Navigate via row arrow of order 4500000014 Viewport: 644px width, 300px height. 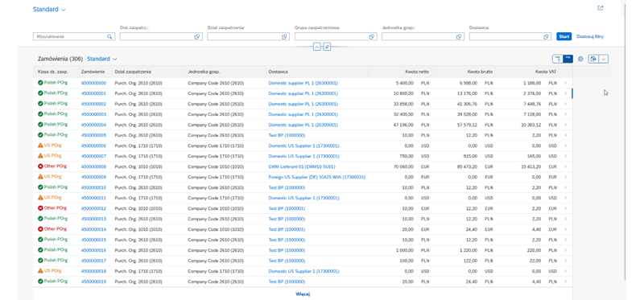click(566, 229)
